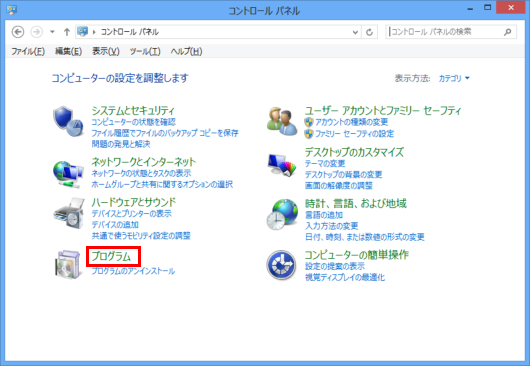Click ネットワークの状態とタスクの表示 link

click(141, 173)
